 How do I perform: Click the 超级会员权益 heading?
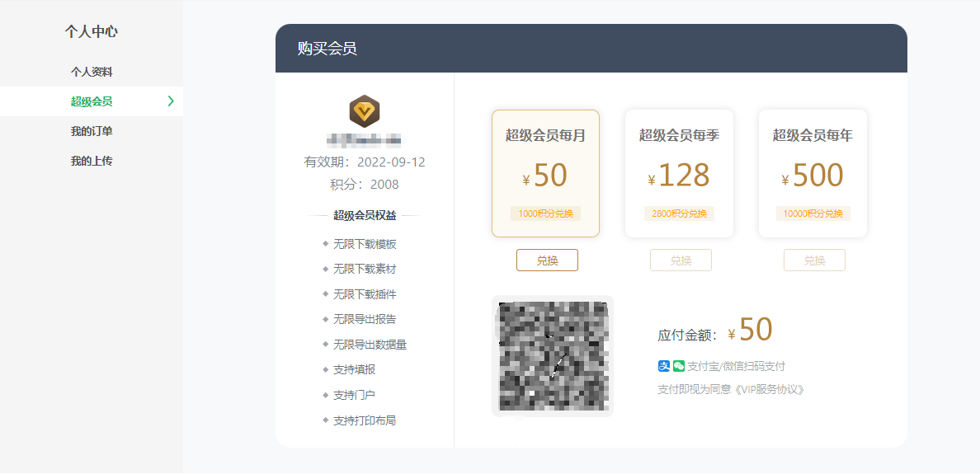(x=365, y=215)
